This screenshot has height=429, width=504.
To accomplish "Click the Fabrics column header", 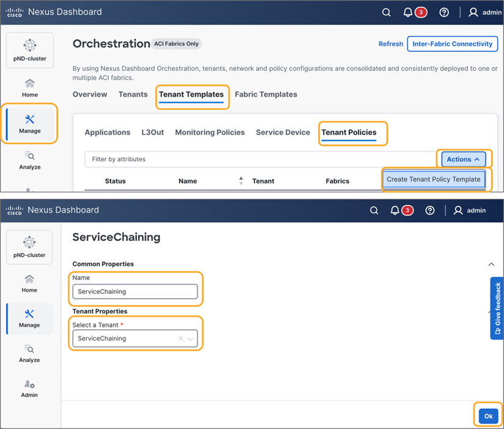I will click(x=337, y=181).
